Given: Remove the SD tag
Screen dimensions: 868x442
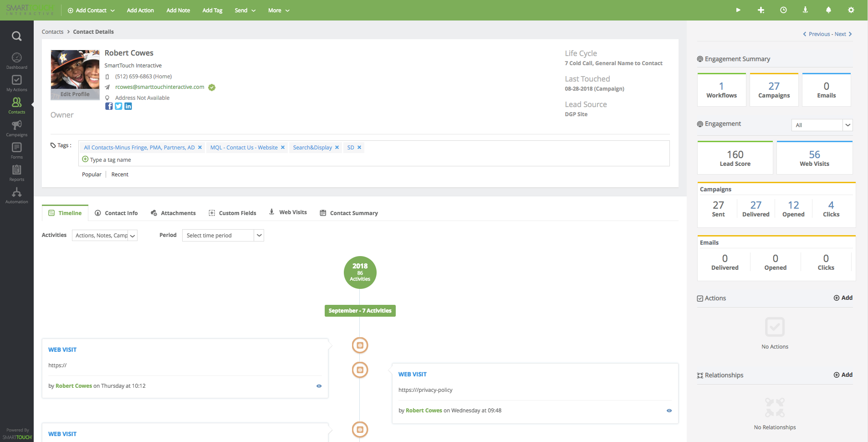Looking at the screenshot, I should coord(359,147).
